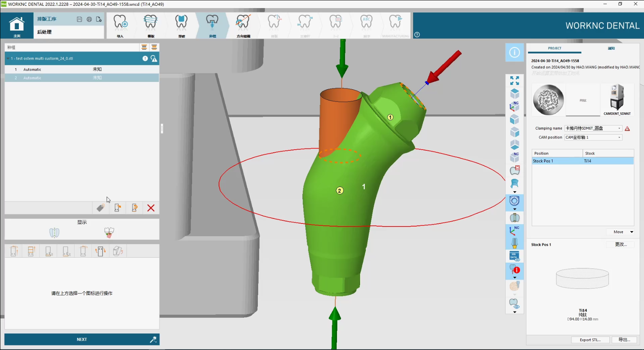The image size is (644, 350).
Task: Click the help question mark icon
Action: (417, 35)
